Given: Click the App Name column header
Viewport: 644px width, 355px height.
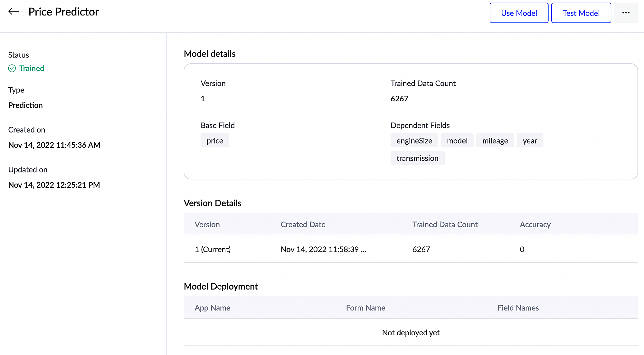Looking at the screenshot, I should pyautogui.click(x=212, y=308).
